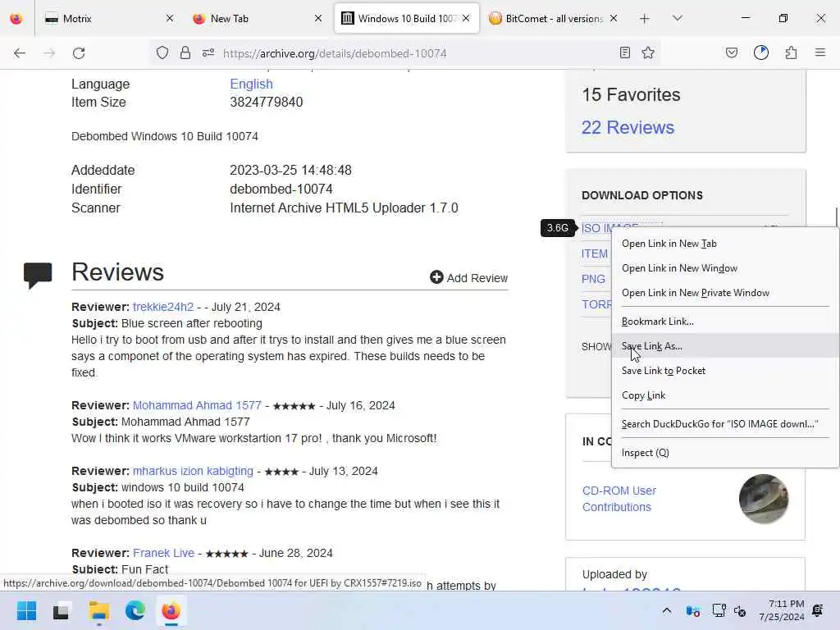Screen dimensions: 840x630
Task: Open reviewer Franek Live profile
Action: click(163, 553)
